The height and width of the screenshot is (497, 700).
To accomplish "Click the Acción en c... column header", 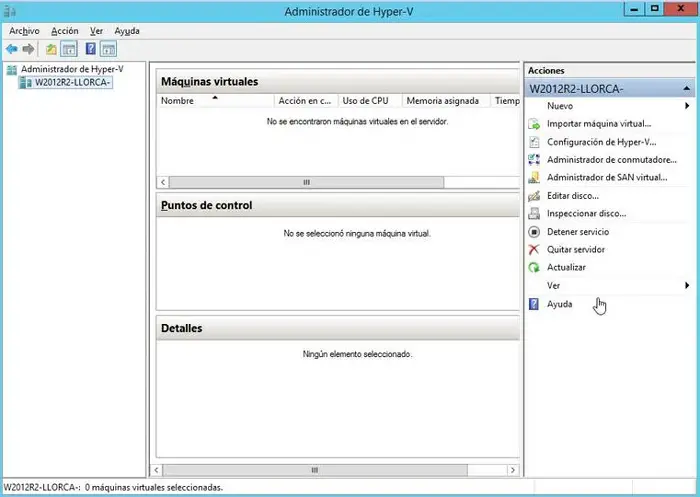I will coord(306,100).
